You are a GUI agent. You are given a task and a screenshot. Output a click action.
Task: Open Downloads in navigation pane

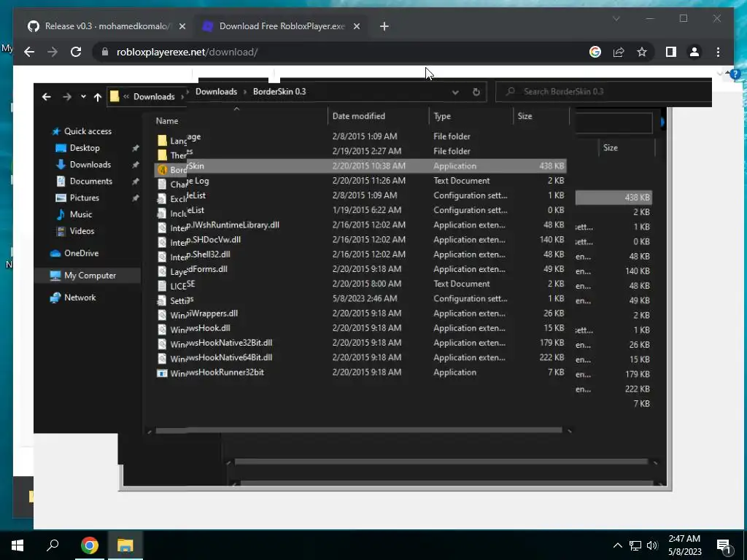[90, 164]
